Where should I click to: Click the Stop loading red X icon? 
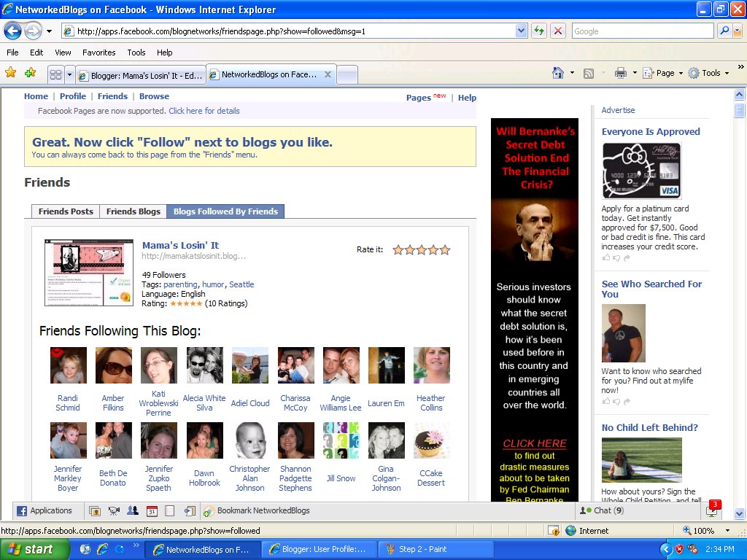coord(558,31)
